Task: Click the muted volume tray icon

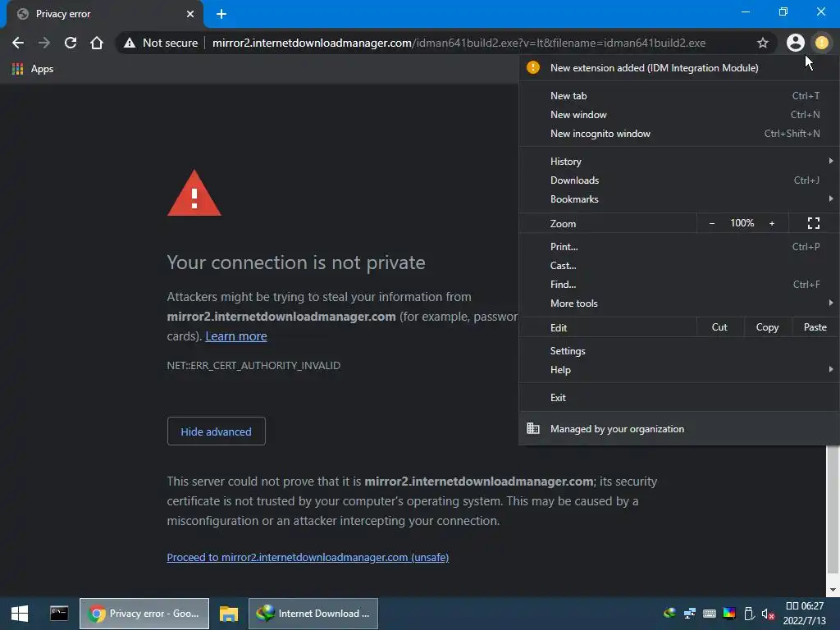Action: [768, 614]
